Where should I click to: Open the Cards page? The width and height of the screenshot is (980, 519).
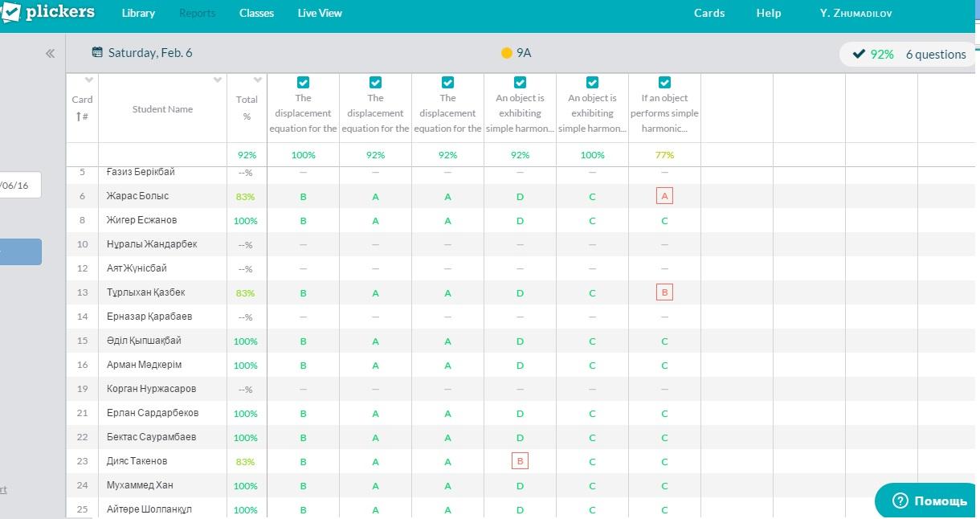click(709, 13)
